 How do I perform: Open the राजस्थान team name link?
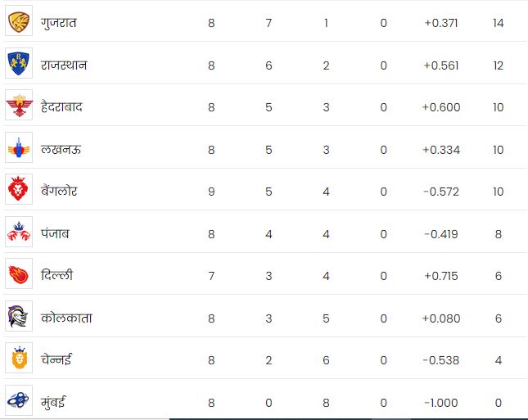[x=64, y=65]
